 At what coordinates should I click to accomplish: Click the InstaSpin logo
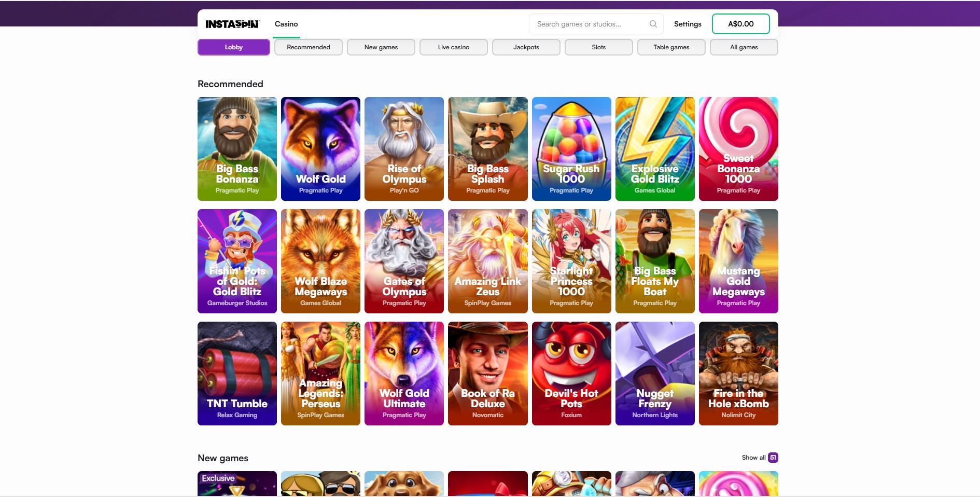click(x=232, y=24)
